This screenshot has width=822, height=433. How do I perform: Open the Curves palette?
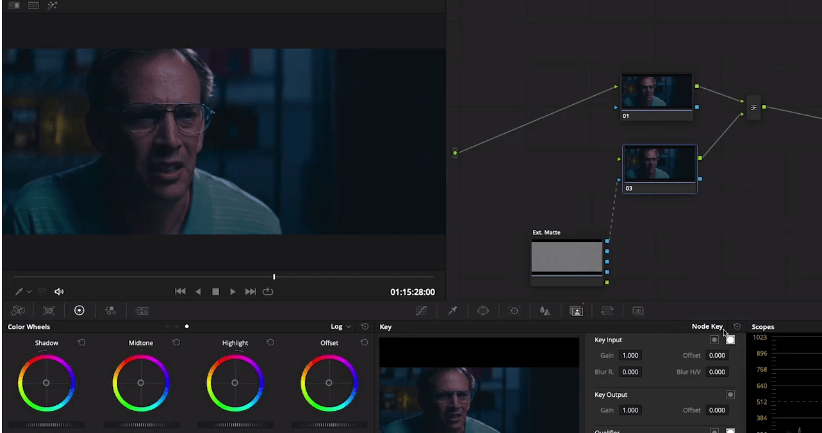421,311
